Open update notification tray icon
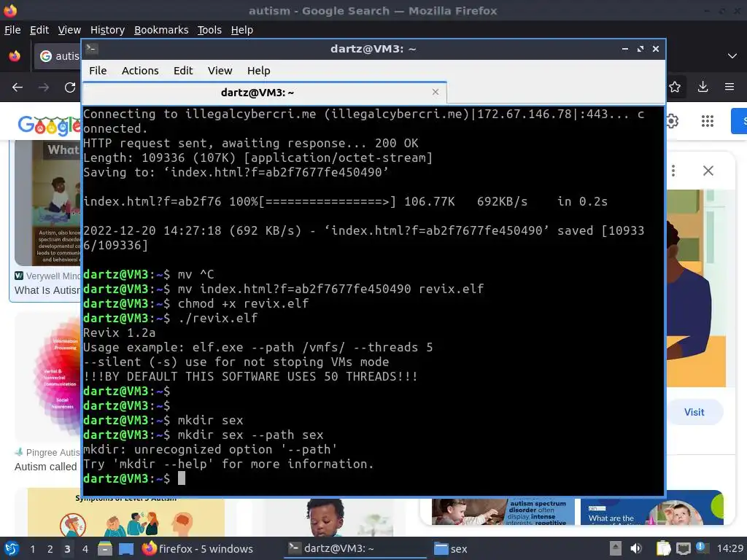The height and width of the screenshot is (560, 747). pyautogui.click(x=700, y=547)
